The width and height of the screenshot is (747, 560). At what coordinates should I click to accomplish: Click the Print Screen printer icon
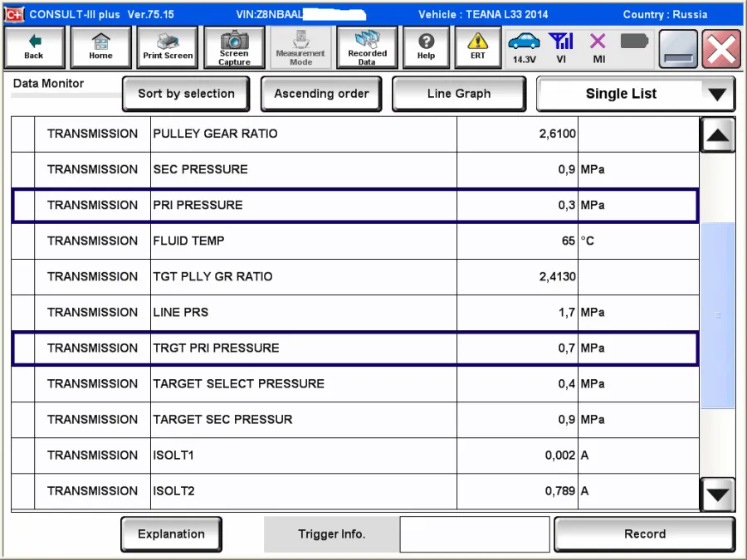coord(168,47)
